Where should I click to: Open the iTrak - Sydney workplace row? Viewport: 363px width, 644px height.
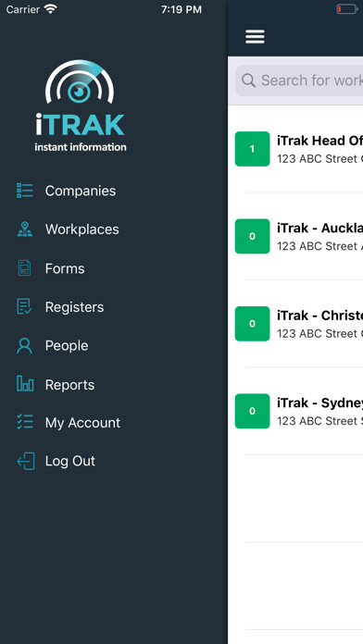click(295, 411)
